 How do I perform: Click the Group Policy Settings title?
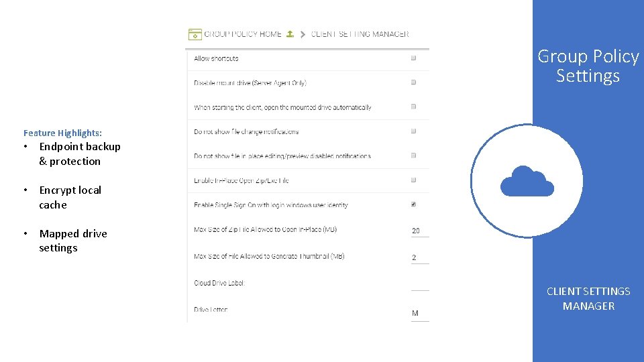[588, 66]
